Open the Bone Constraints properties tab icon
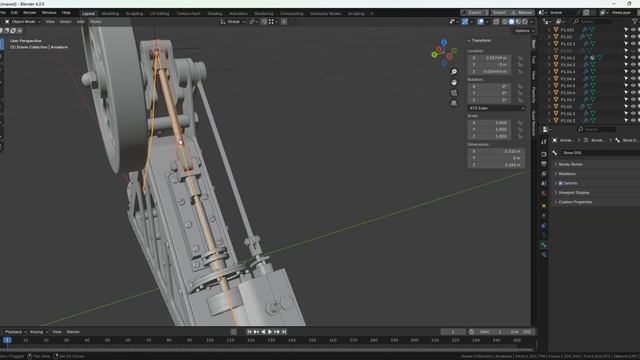This screenshot has width=640, height=360. [544, 255]
